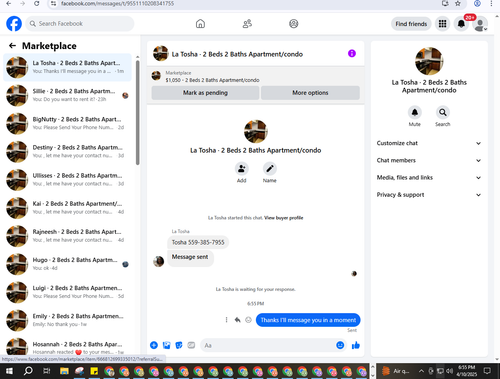Open Luigi conversation in list
500x379 pixels.
tap(67, 292)
